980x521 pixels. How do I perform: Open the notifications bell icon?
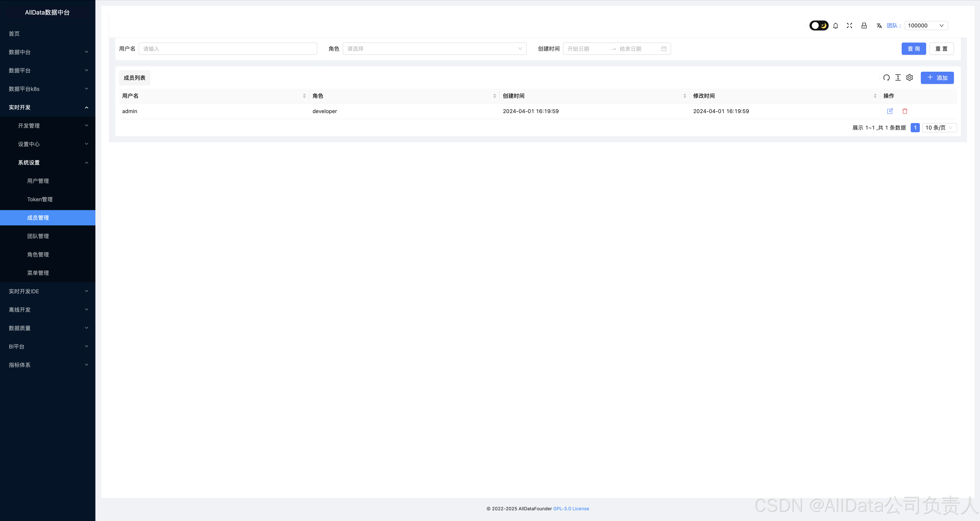[x=835, y=25]
